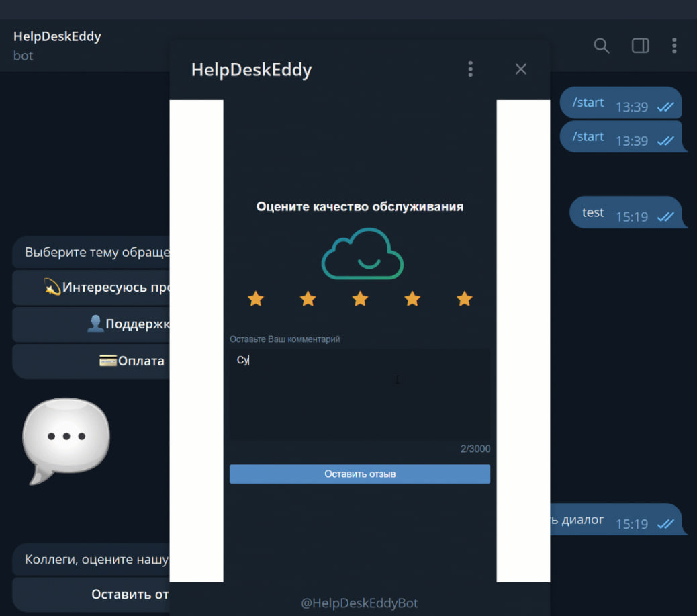Toggle the side panel icon in header
Viewport: 697px width, 616px height.
(x=640, y=46)
